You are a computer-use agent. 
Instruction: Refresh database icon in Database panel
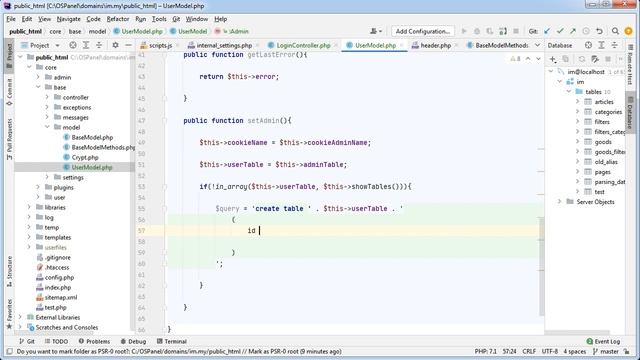click(x=581, y=59)
